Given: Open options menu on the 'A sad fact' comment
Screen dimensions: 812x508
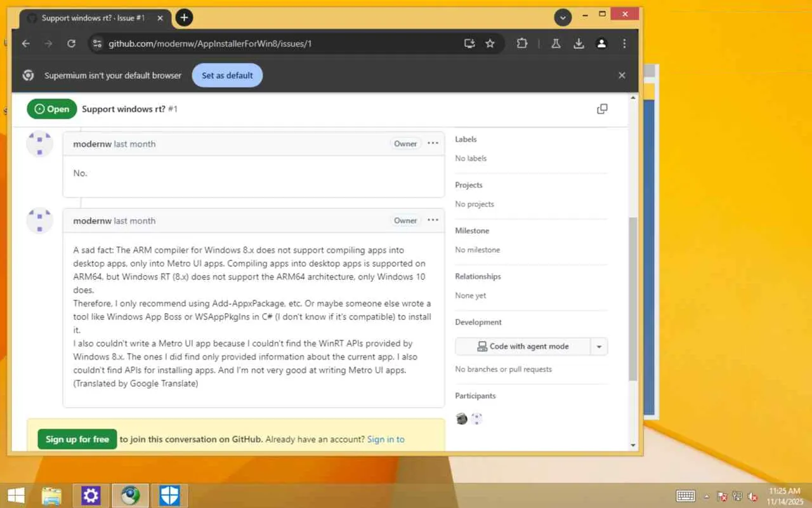Looking at the screenshot, I should pyautogui.click(x=433, y=220).
